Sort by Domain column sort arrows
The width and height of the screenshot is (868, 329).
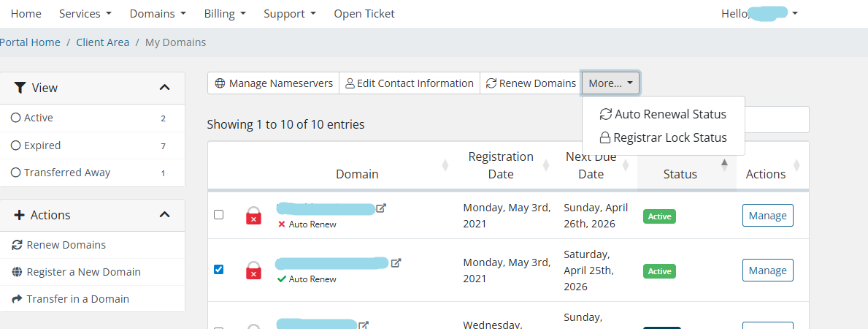pos(445,166)
